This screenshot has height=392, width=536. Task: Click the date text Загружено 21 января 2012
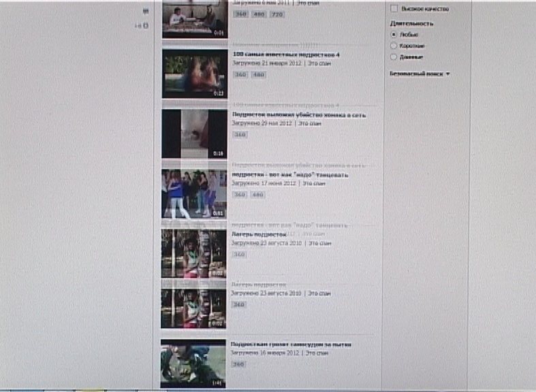tap(267, 63)
